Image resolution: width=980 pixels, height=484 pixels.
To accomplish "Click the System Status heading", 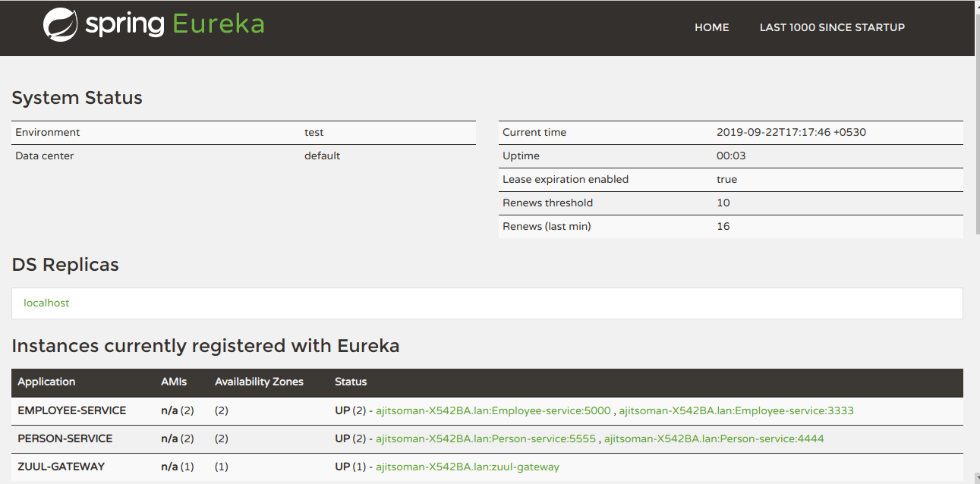I will point(77,98).
